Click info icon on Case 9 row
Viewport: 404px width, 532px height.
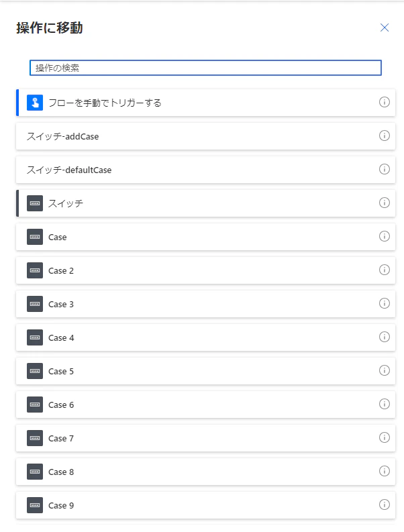click(x=385, y=504)
